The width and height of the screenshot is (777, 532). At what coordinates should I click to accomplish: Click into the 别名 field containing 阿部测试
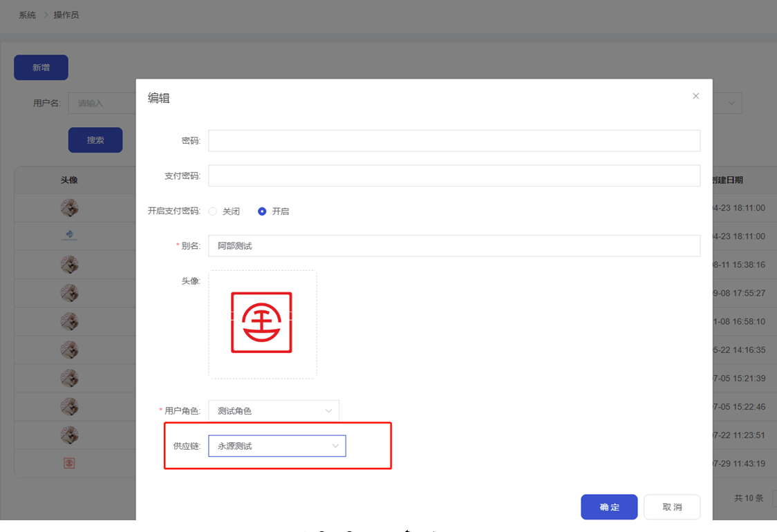pyautogui.click(x=453, y=246)
